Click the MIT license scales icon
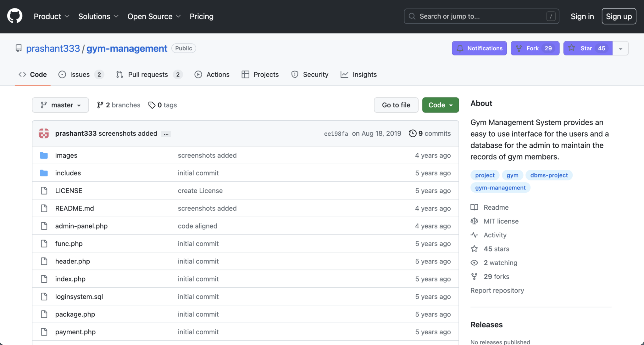The width and height of the screenshot is (644, 345). (x=474, y=221)
